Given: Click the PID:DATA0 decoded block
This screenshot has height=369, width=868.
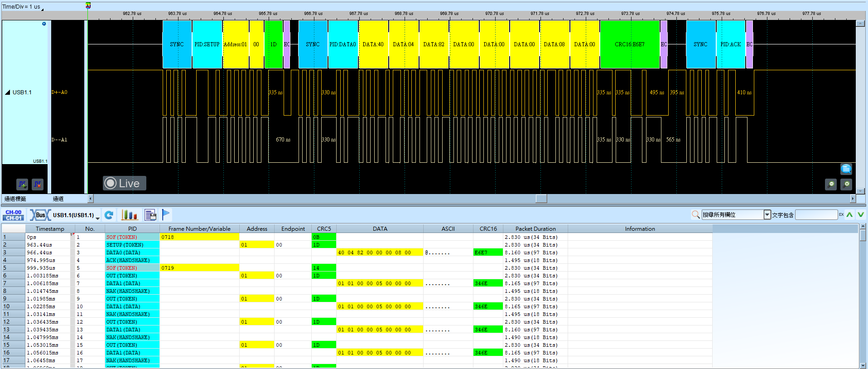Looking at the screenshot, I should tap(343, 44).
